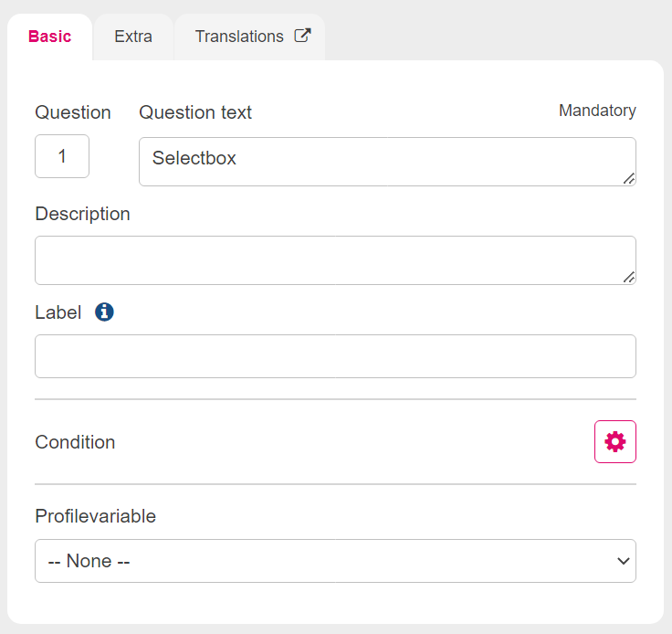Focus the Label input field

tap(335, 356)
